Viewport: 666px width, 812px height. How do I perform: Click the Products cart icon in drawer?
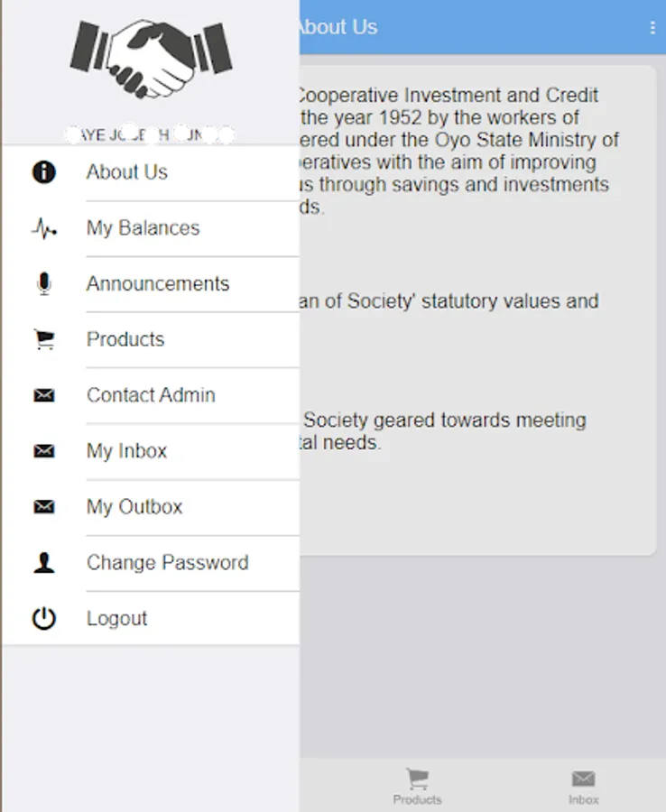pyautogui.click(x=43, y=340)
